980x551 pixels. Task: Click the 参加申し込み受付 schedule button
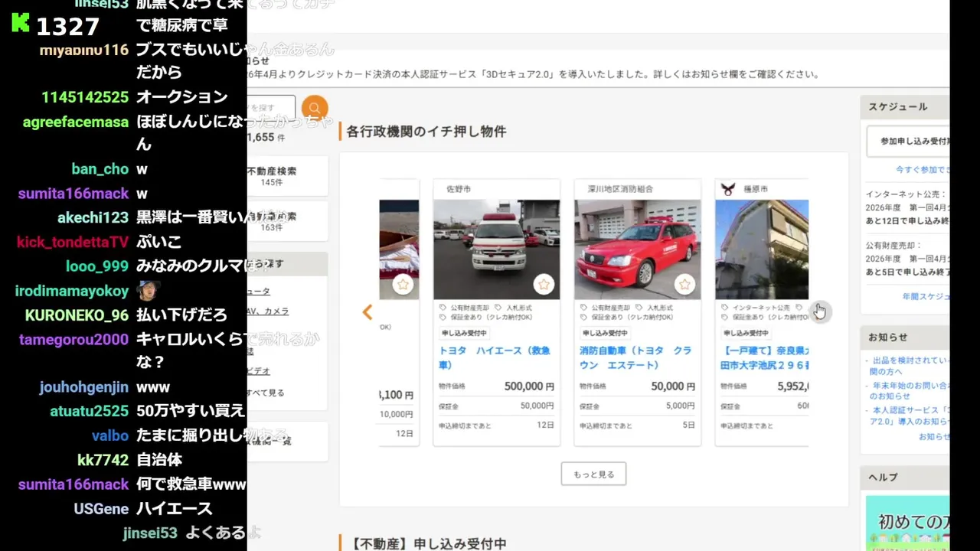click(907, 142)
